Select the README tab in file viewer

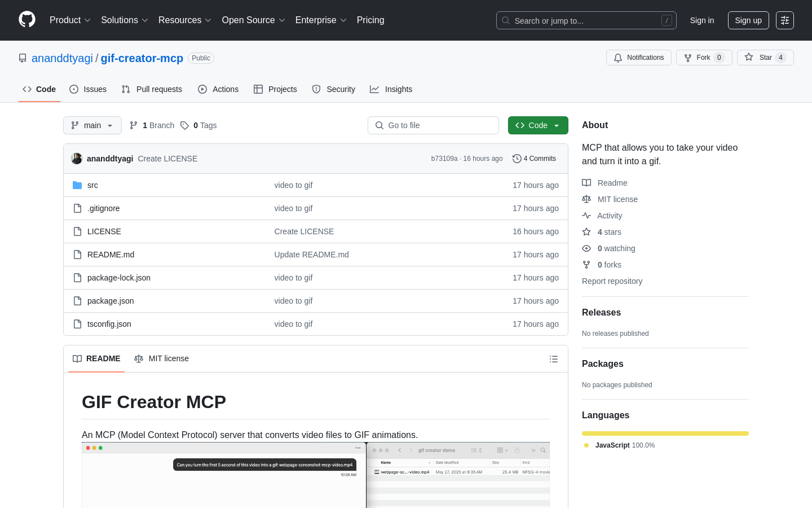click(x=96, y=358)
